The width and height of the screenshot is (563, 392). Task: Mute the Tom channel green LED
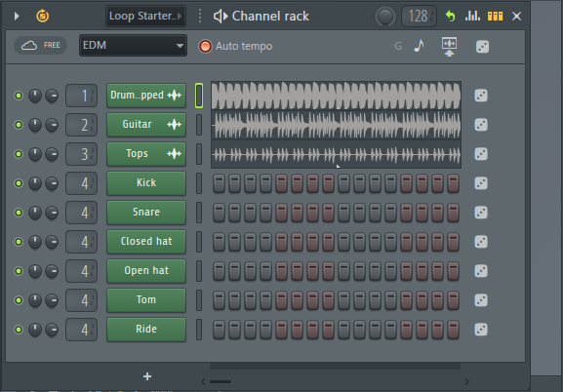tap(19, 300)
